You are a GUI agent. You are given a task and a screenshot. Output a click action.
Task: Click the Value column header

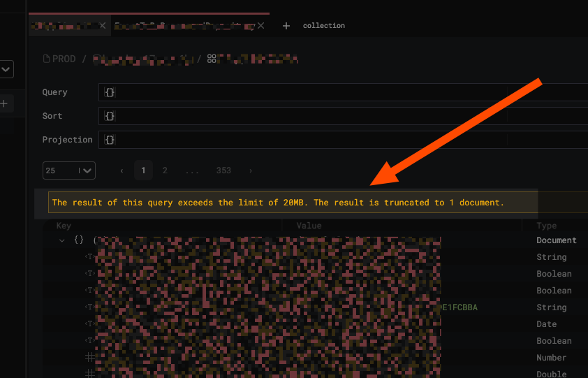(x=309, y=226)
